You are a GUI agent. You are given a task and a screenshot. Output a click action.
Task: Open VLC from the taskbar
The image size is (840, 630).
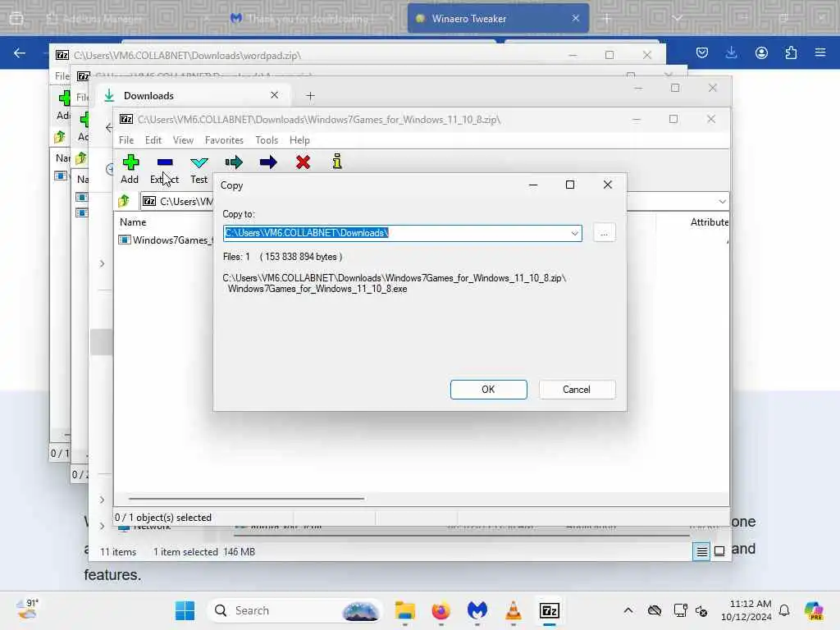514,610
